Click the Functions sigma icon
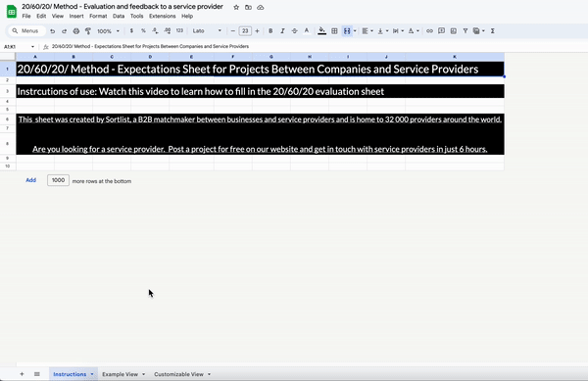 [x=492, y=31]
